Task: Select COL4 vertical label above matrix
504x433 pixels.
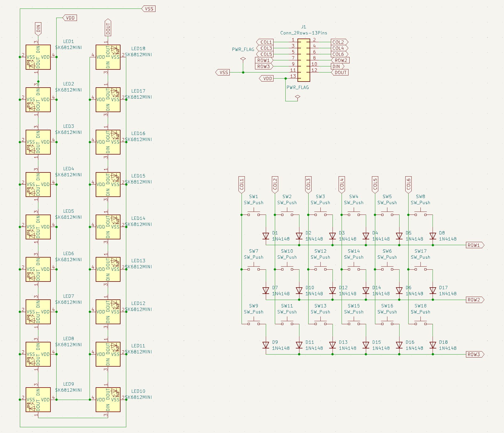Action: [342, 185]
